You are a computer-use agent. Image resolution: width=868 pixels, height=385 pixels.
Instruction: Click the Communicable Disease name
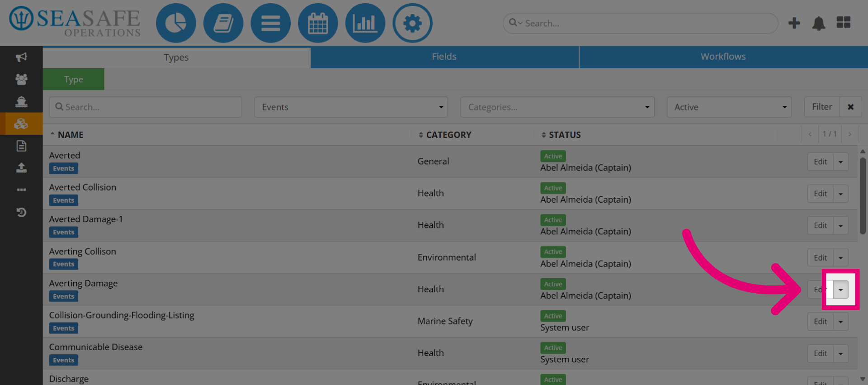pyautogui.click(x=96, y=347)
